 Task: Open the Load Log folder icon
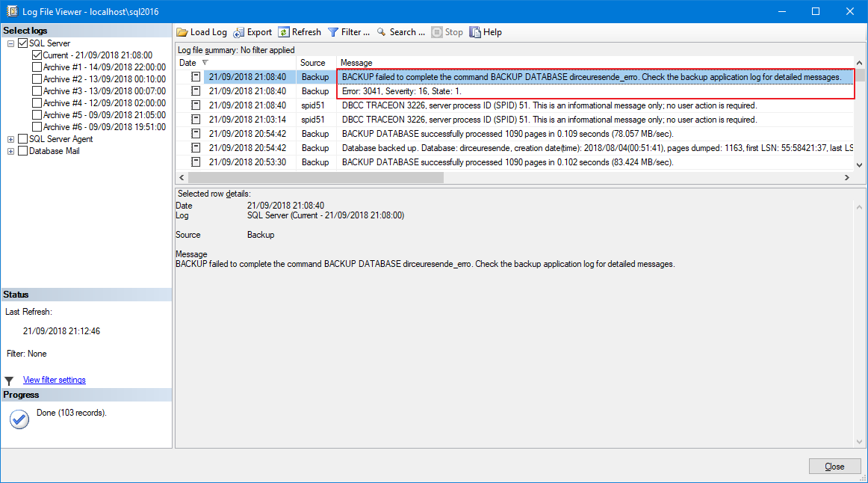point(182,31)
